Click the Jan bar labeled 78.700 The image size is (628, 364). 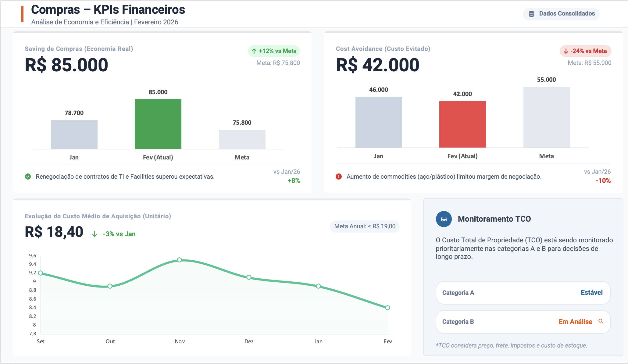(74, 134)
